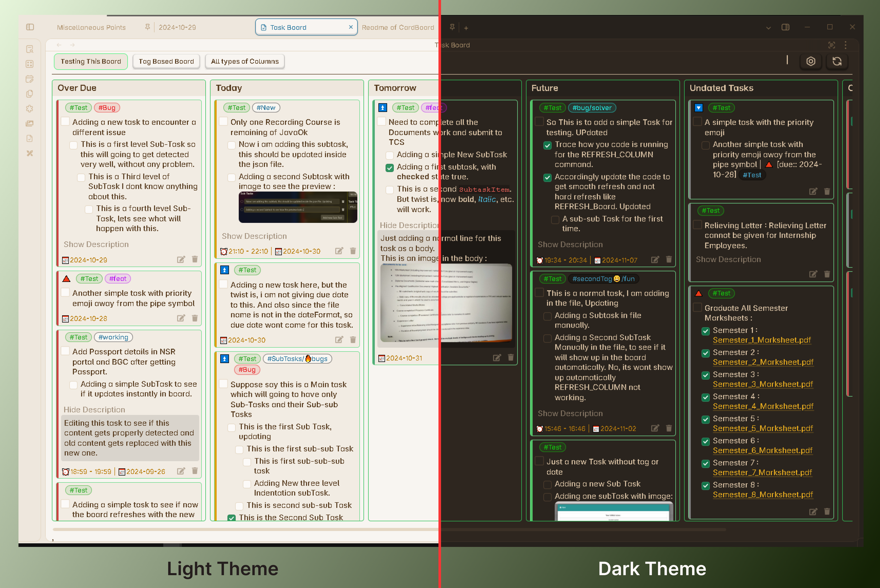
Task: Uncheck 'Trace how you code is running' subtask
Action: [547, 145]
